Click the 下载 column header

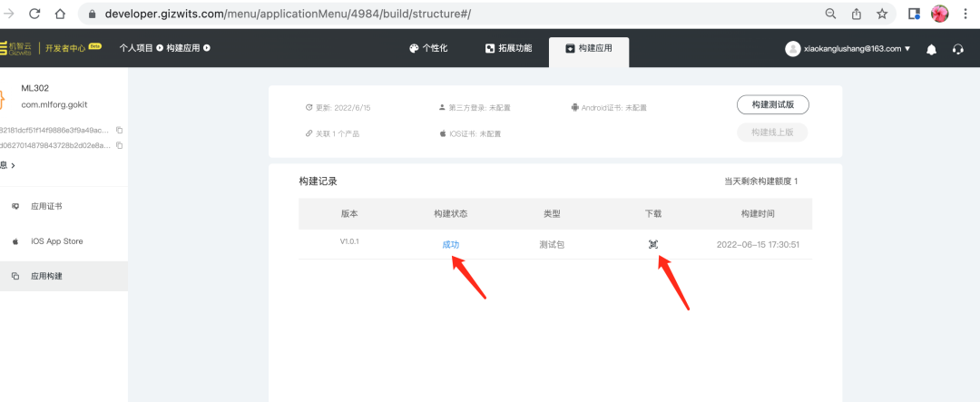(x=653, y=214)
